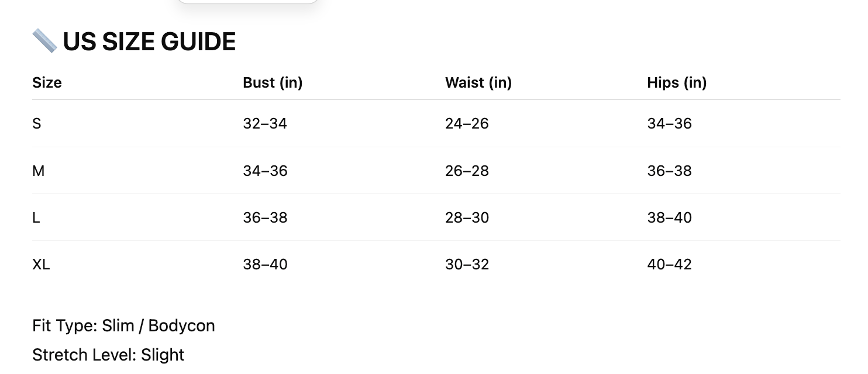
Task: Click the bust value 36–38 for L
Action: 265,218
